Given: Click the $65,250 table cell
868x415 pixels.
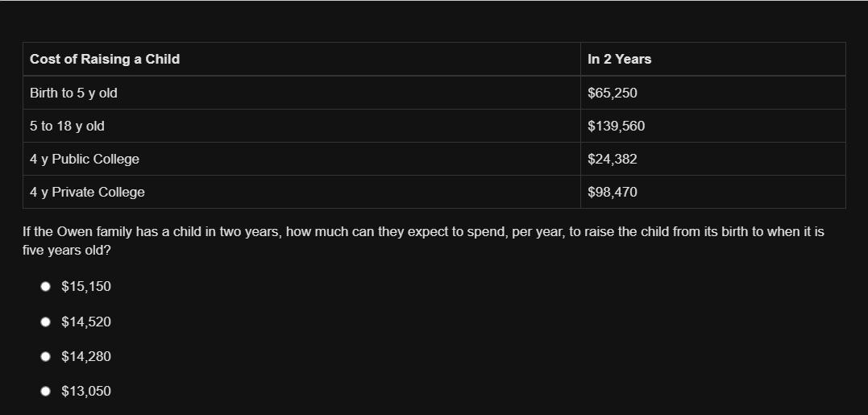Looking at the screenshot, I should [713, 93].
